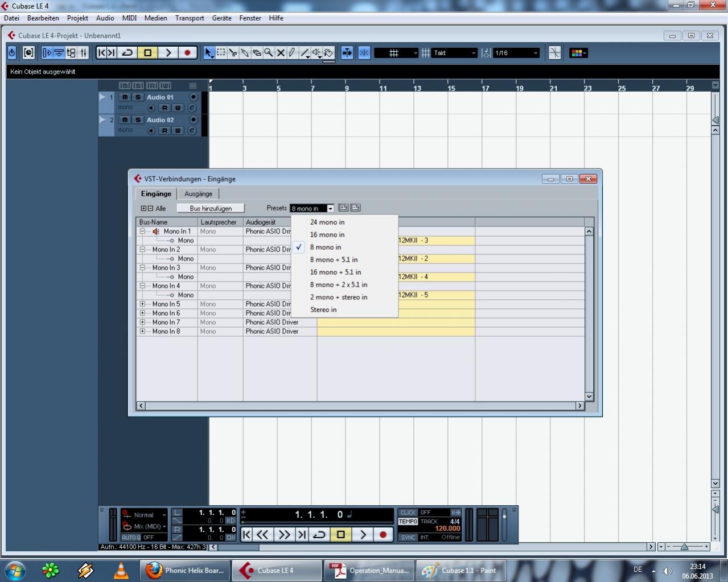This screenshot has width=728, height=582.
Task: Select the Object Selection arrow tool
Action: click(x=209, y=53)
